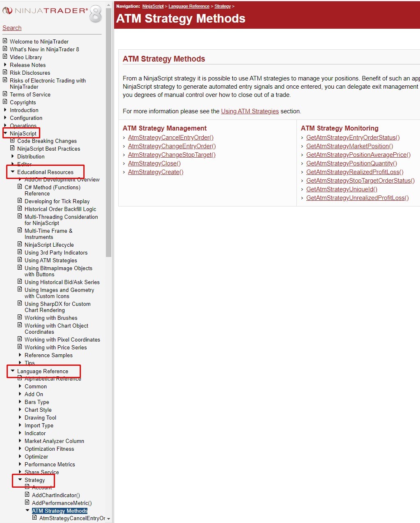Click page icon beside Welcome to NinjaTrader
The width and height of the screenshot is (420, 523).
coord(5,41)
